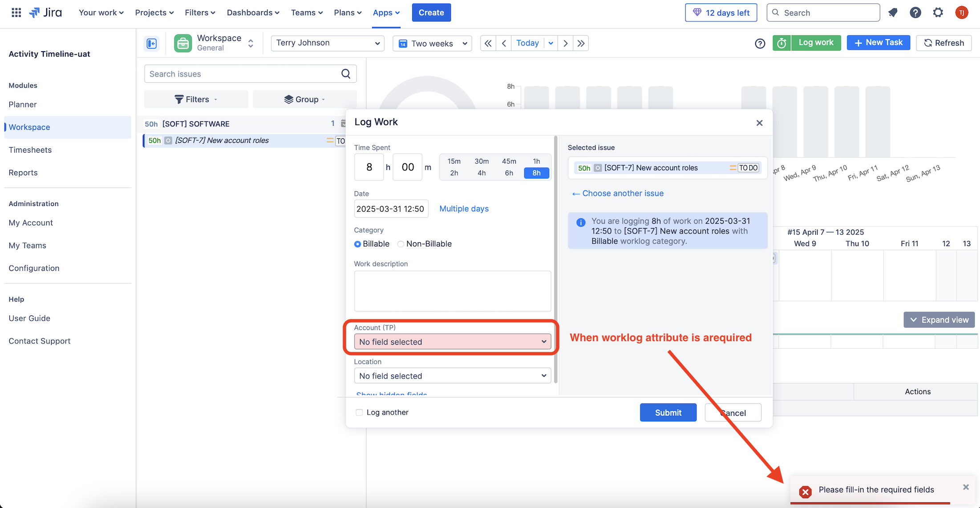
Task: Open the Jira app switcher grid icon
Action: point(16,12)
